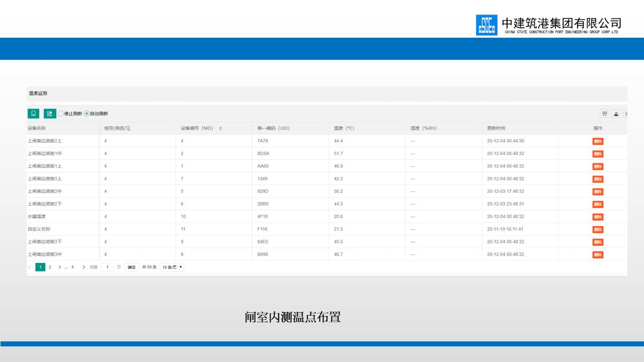Go to page 2 in pagination
This screenshot has height=362, width=644.
pos(50,267)
